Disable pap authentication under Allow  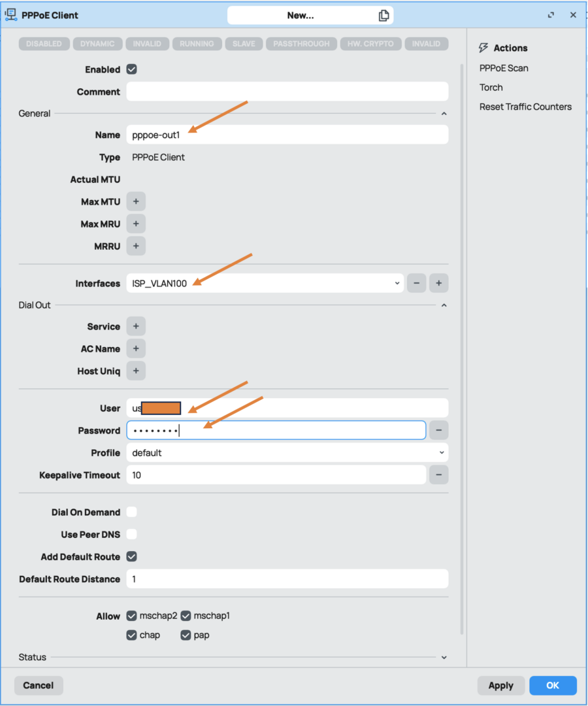click(186, 635)
